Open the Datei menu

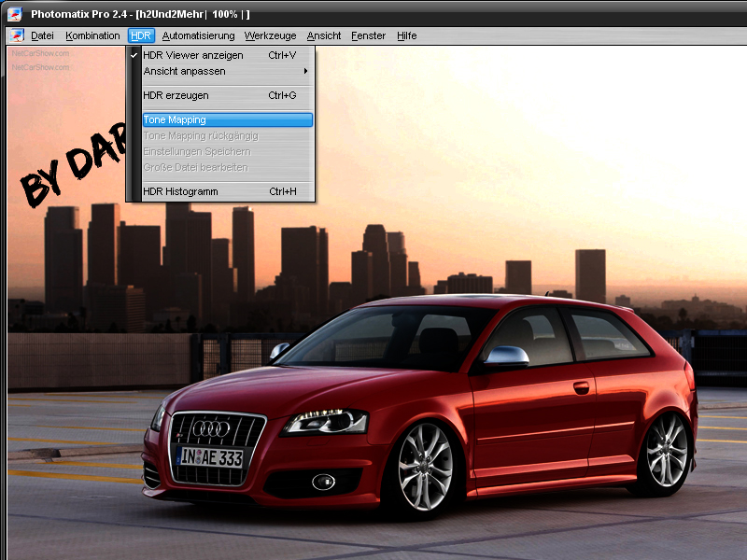42,35
